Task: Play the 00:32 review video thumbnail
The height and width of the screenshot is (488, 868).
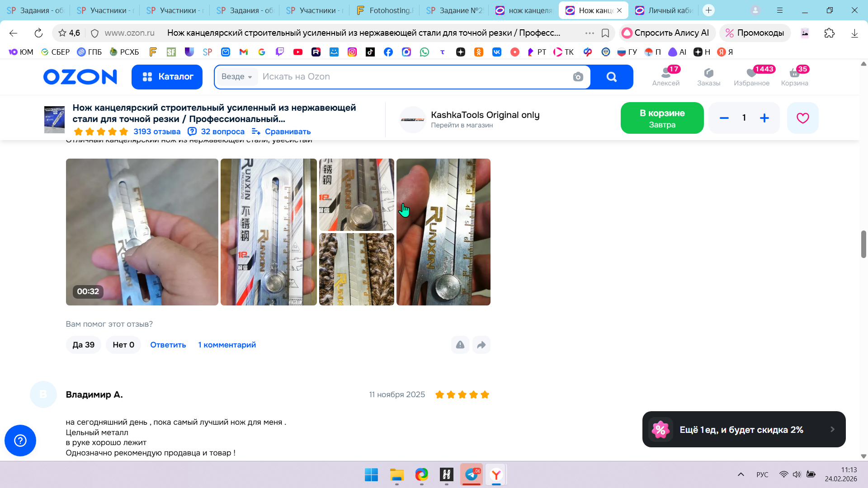Action: pyautogui.click(x=142, y=232)
